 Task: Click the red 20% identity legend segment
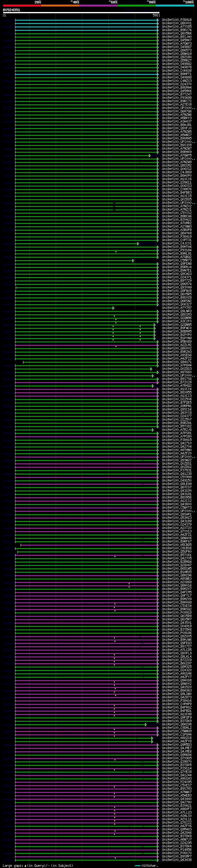coord(22,6)
